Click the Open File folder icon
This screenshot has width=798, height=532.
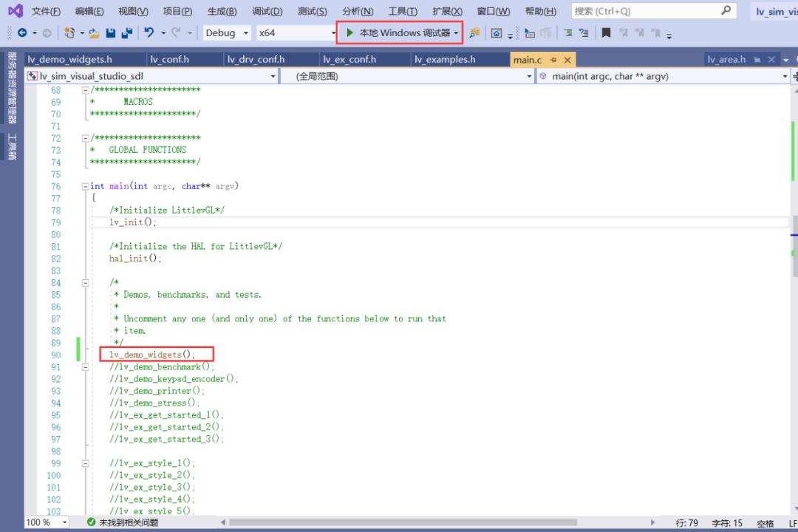94,33
